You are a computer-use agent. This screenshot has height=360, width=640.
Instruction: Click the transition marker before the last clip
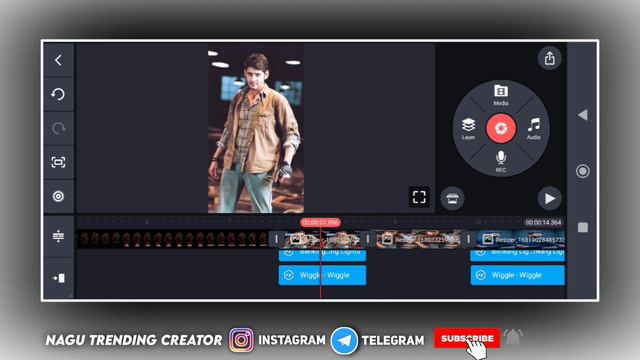(x=469, y=239)
